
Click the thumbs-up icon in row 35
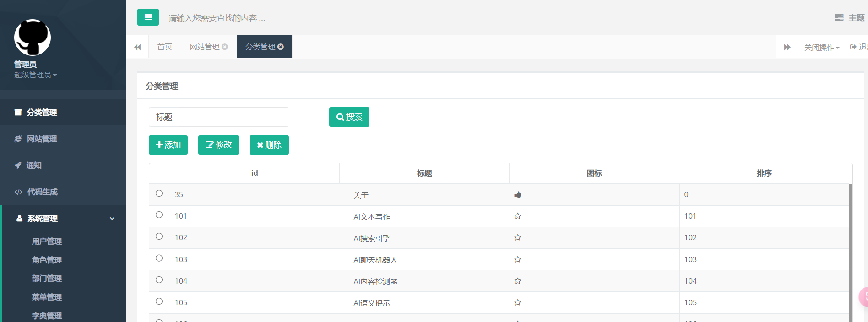tap(518, 194)
